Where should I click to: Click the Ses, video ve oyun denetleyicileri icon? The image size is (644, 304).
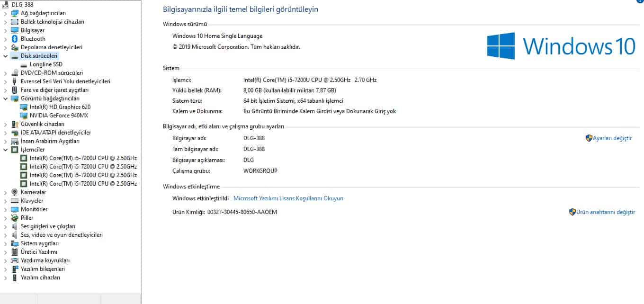15,235
